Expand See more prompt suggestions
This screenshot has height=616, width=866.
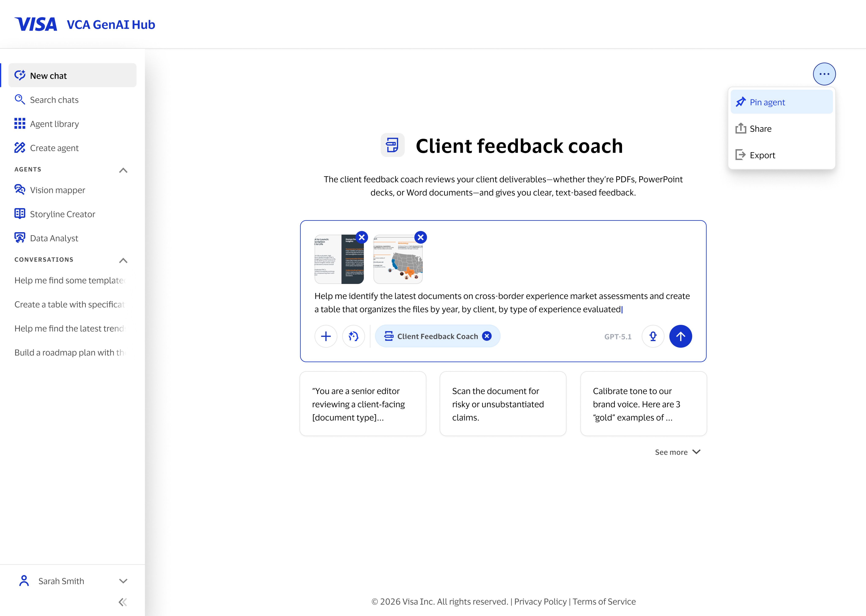(x=678, y=452)
